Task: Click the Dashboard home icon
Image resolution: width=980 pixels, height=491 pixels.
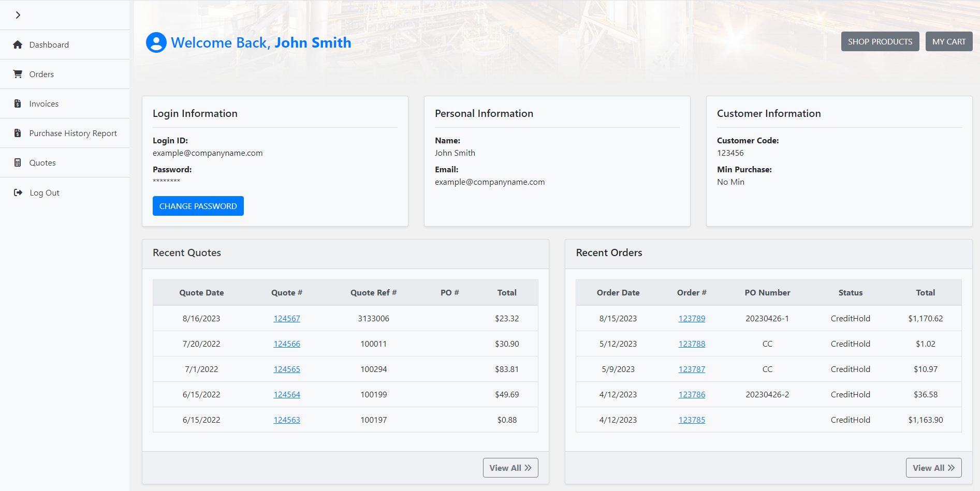Action: tap(18, 44)
